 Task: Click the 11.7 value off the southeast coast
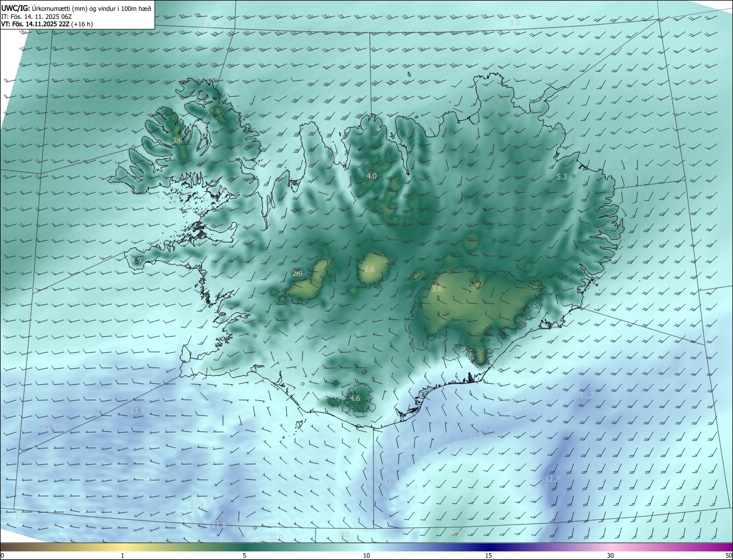pos(587,396)
